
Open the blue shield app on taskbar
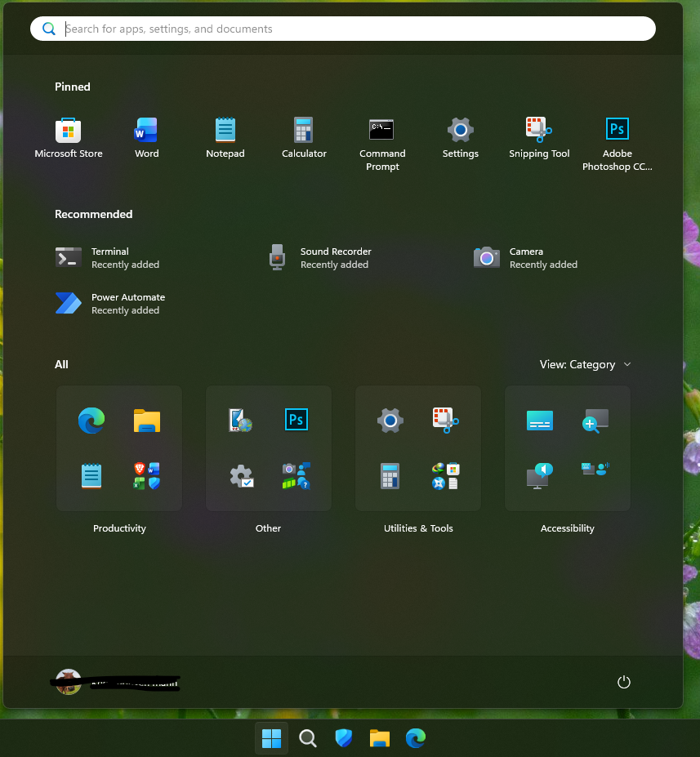point(344,738)
